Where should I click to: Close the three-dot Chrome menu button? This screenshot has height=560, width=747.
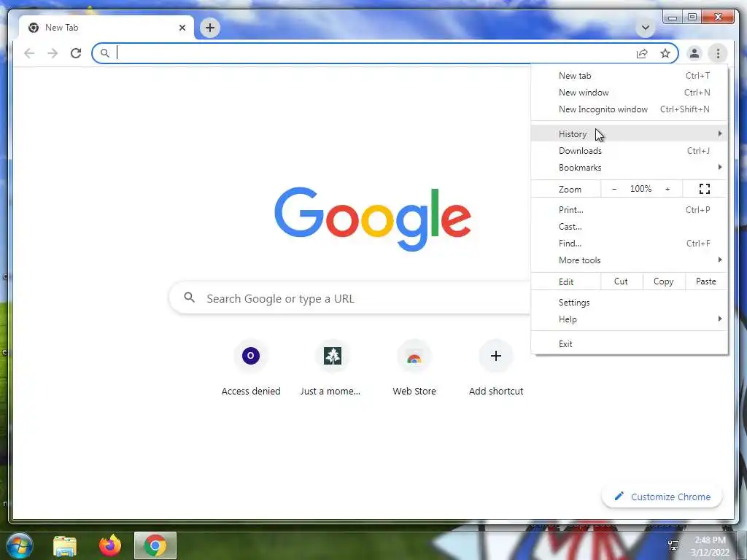[718, 53]
